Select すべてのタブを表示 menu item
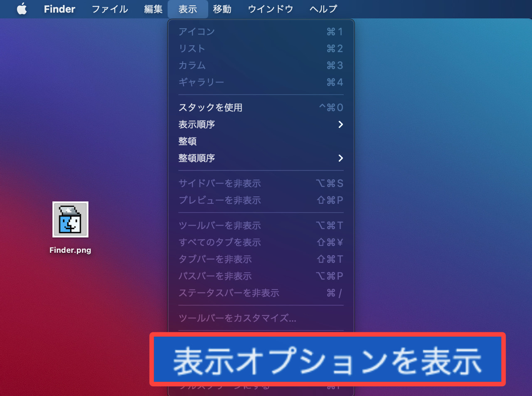 point(261,243)
